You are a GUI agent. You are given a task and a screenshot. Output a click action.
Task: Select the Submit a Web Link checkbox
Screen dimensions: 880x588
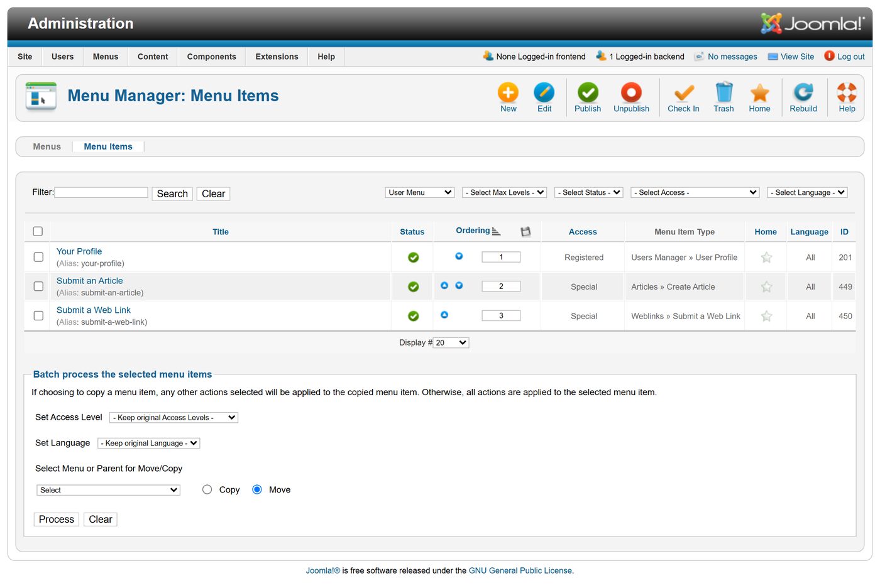coord(38,316)
